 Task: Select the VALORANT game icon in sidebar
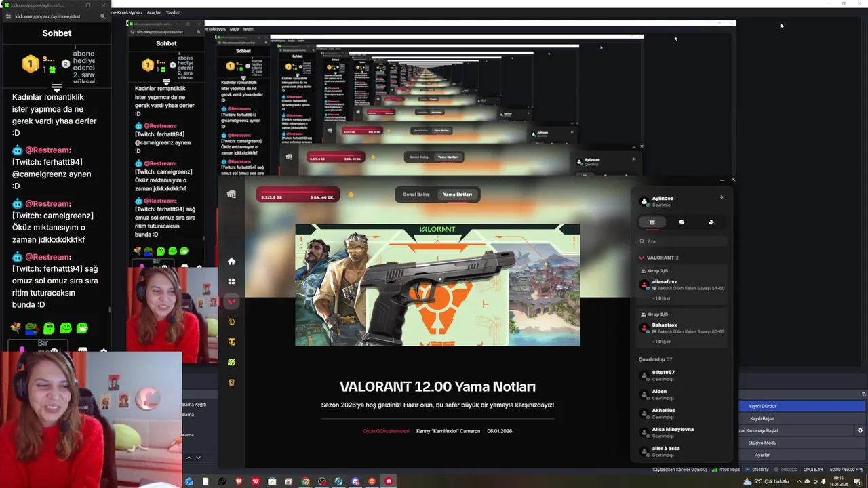click(x=231, y=302)
